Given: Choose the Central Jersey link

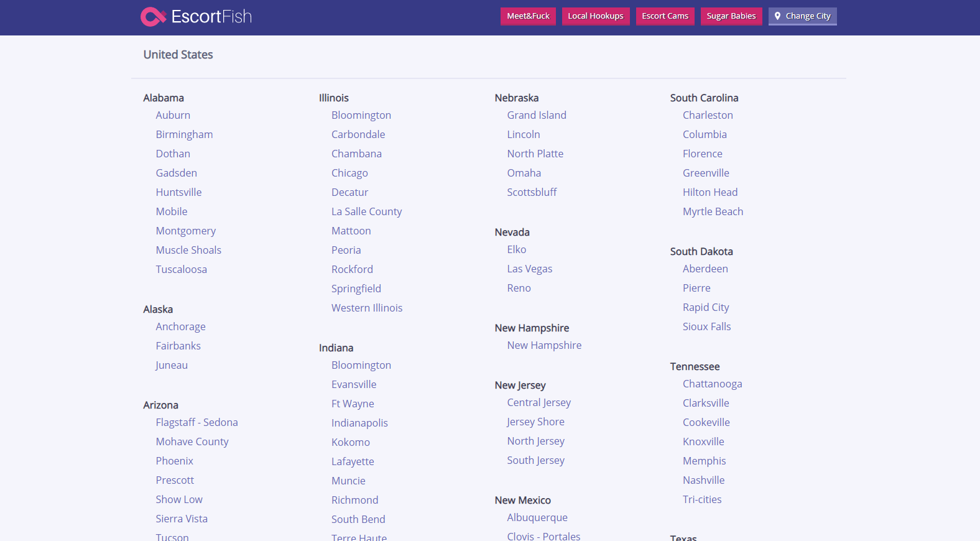Looking at the screenshot, I should tap(539, 402).
